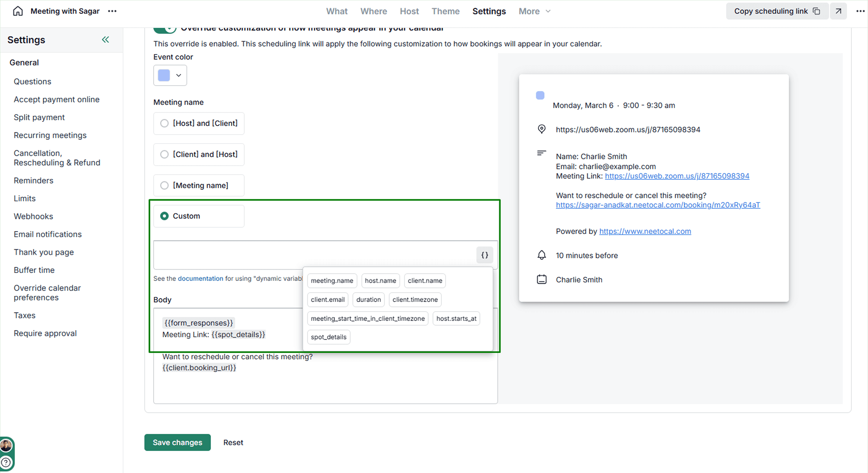Collapse the Settings sidebar with double chevron
This screenshot has height=473, width=868.
tap(105, 40)
